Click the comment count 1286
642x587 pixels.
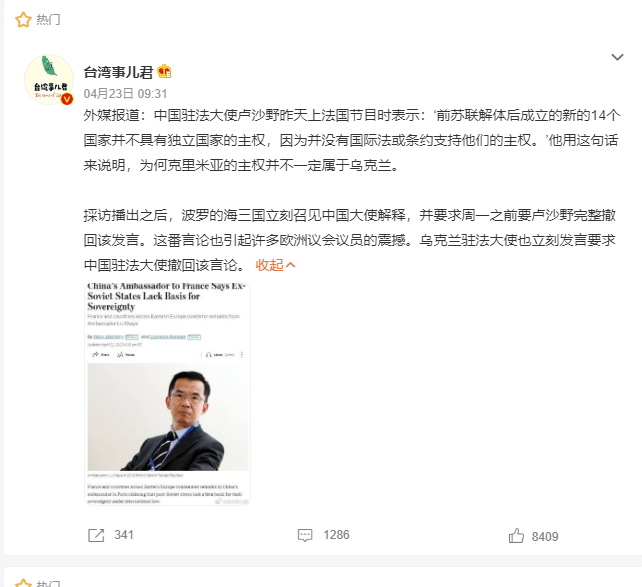tap(337, 535)
